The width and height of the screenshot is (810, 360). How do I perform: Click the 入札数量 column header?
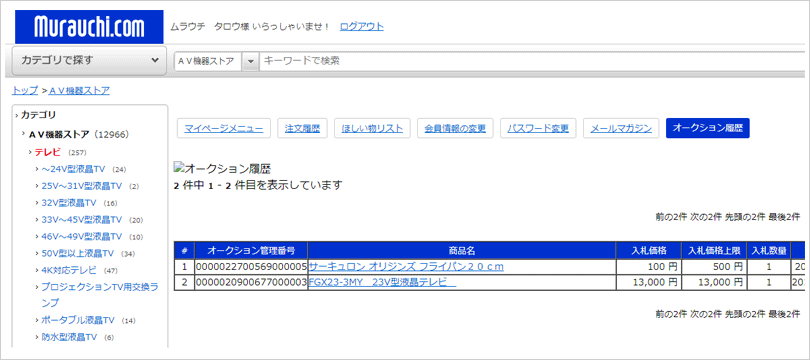(x=769, y=251)
